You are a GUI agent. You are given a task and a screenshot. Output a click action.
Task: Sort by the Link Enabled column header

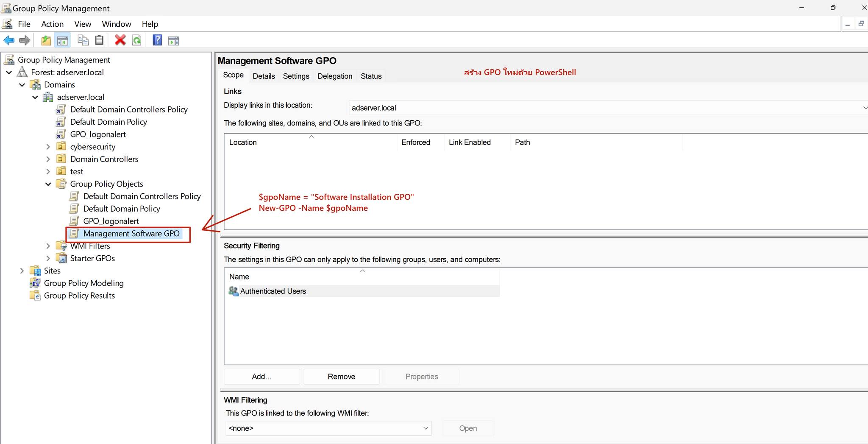tap(477, 142)
